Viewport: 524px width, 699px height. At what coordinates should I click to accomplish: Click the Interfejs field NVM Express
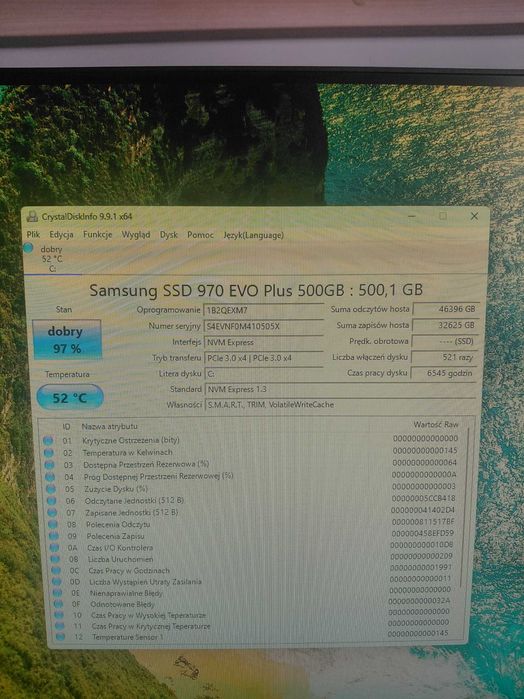(264, 342)
